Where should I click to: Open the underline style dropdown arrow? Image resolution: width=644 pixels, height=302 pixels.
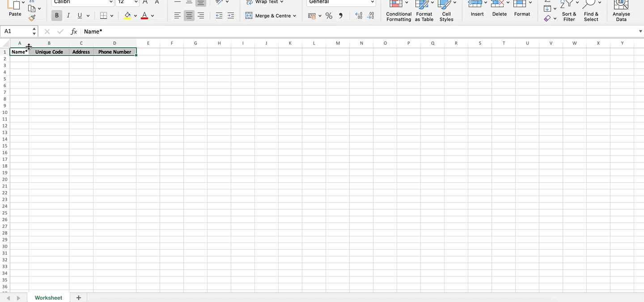(88, 16)
